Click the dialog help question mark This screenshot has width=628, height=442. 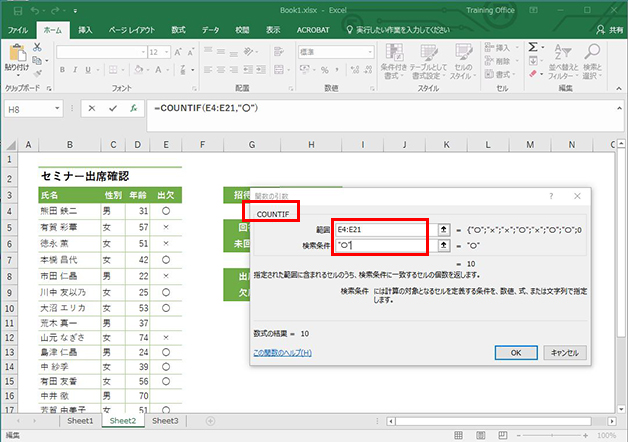point(551,196)
